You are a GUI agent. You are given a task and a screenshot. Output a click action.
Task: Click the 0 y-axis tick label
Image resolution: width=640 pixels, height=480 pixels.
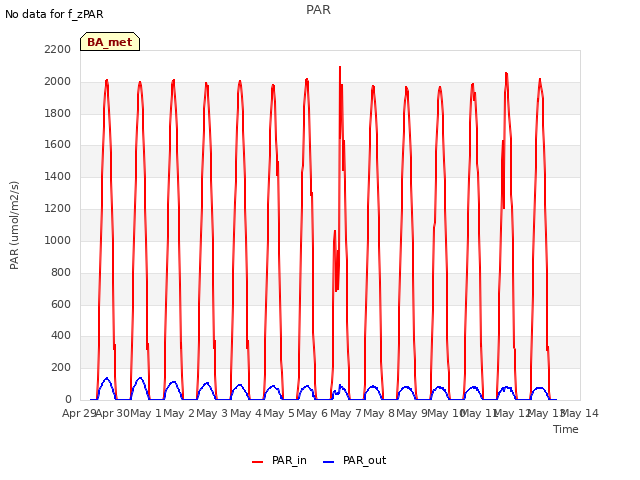(68, 400)
